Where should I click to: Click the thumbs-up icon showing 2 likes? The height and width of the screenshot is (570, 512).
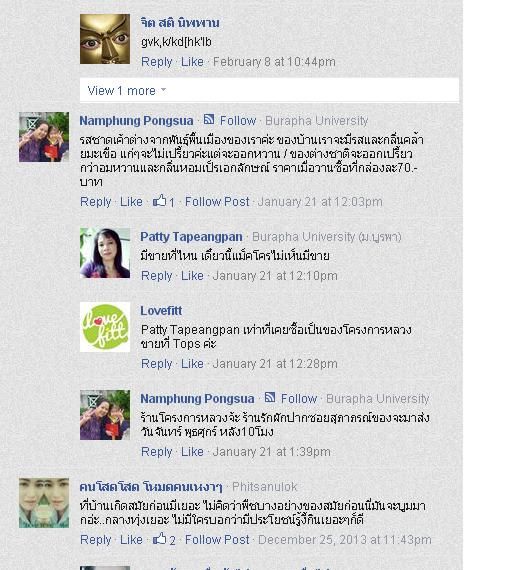click(159, 539)
